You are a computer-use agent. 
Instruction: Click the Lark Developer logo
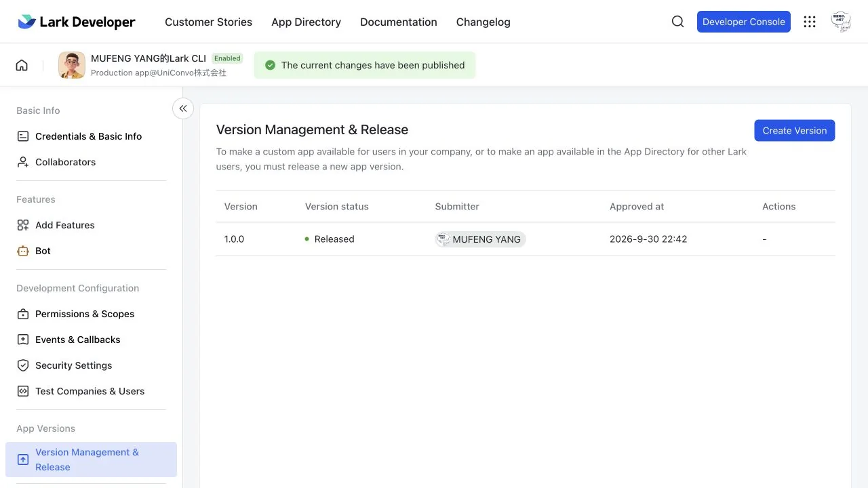click(x=77, y=22)
